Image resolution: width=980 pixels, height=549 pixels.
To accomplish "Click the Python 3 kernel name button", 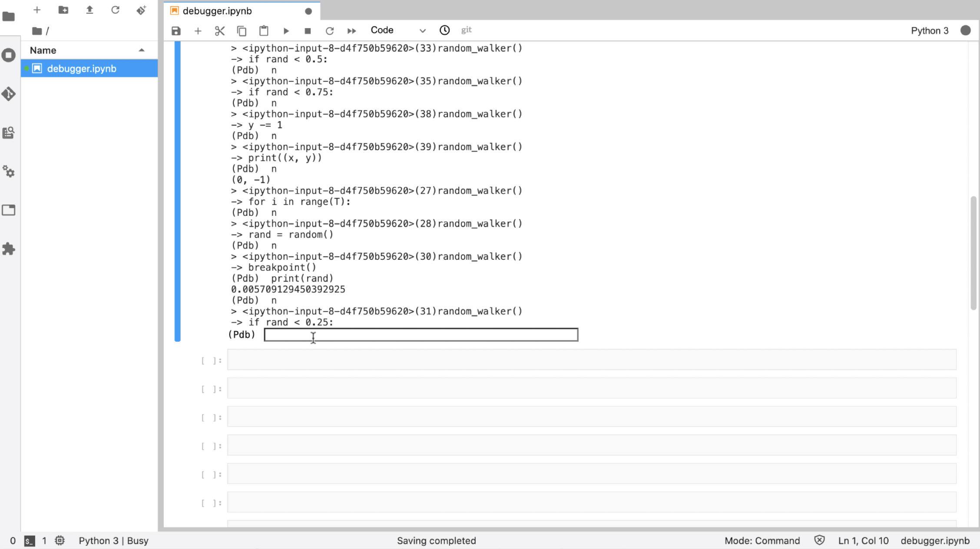I will pyautogui.click(x=929, y=30).
